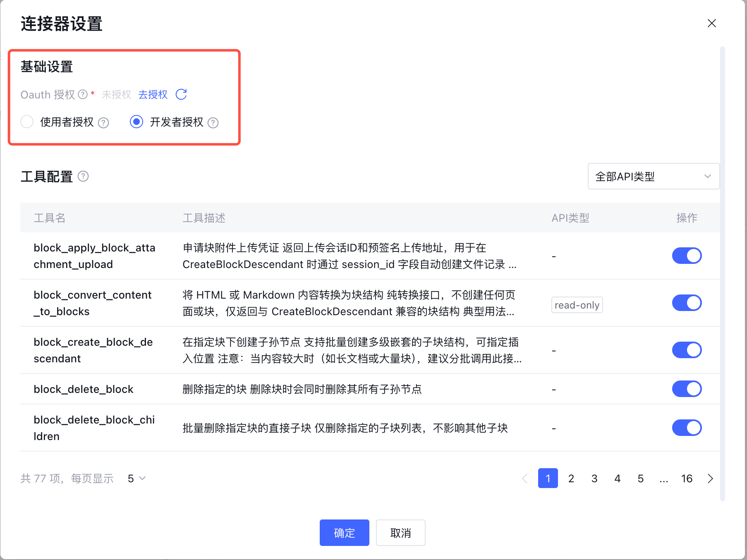This screenshot has width=747, height=560.
Task: Click the API类型 column header
Action: pyautogui.click(x=570, y=218)
